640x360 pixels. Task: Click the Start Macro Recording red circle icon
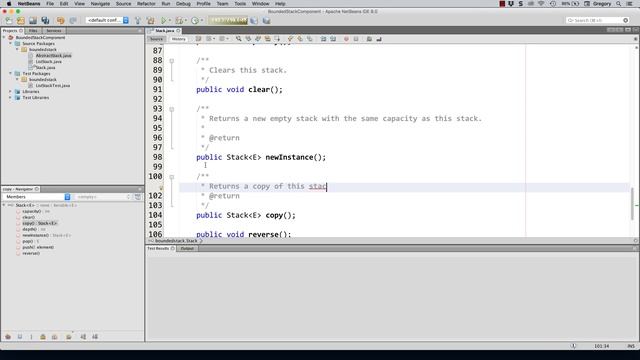click(x=346, y=39)
